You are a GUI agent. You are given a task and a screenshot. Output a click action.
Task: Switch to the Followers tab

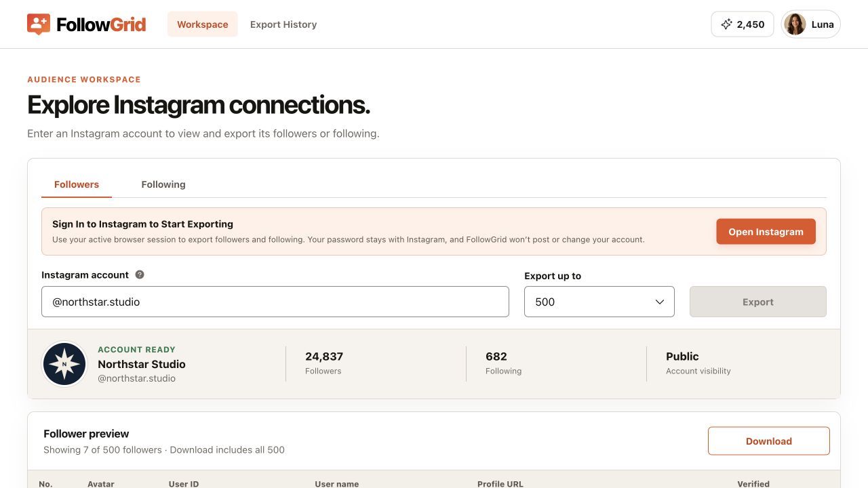tap(77, 184)
